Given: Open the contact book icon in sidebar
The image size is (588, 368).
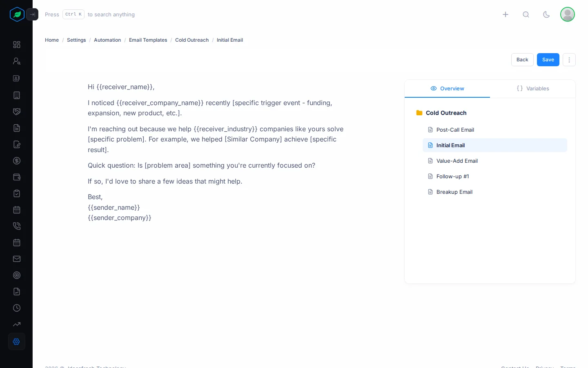Looking at the screenshot, I should (x=17, y=78).
